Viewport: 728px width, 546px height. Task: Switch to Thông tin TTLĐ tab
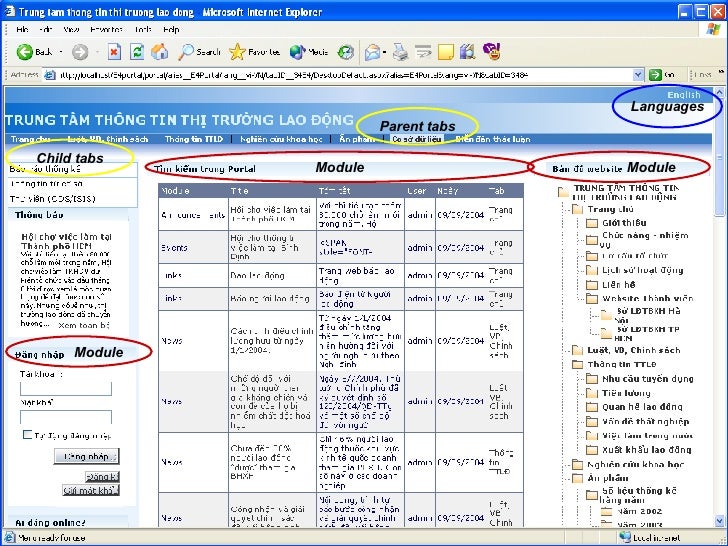click(194, 139)
